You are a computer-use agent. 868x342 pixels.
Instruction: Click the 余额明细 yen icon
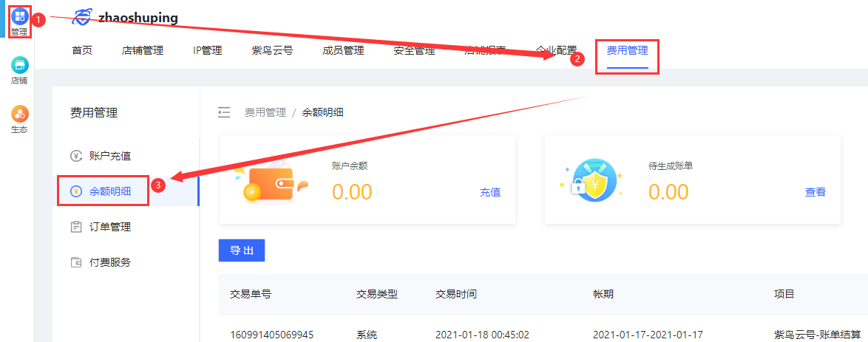[76, 191]
